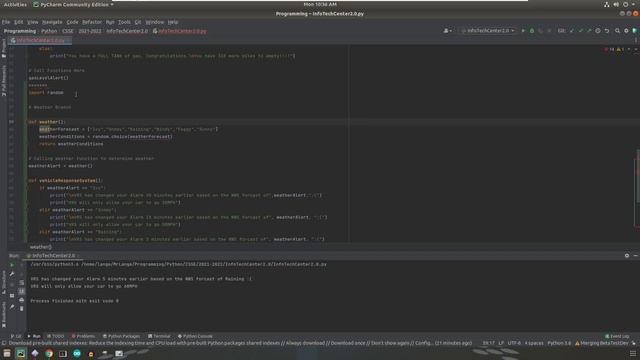Viewport: 640px width, 360px height.
Task: Toggle scroll-to-end icon in Run panel
Action: click(22, 291)
